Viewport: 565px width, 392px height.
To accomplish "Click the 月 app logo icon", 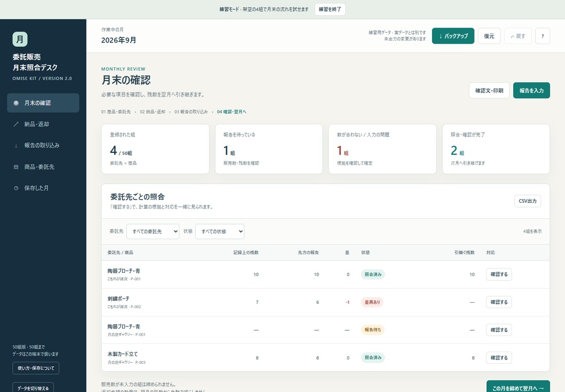I will coord(20,39).
